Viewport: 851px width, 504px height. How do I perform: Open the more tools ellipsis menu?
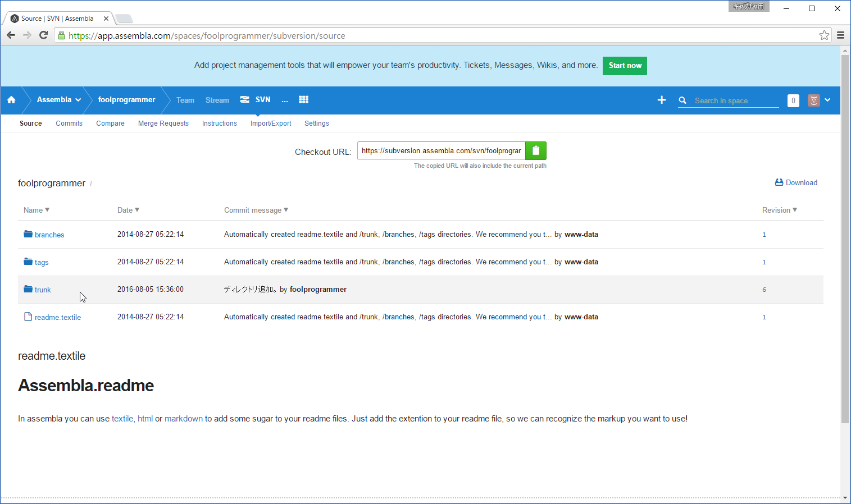click(x=285, y=100)
